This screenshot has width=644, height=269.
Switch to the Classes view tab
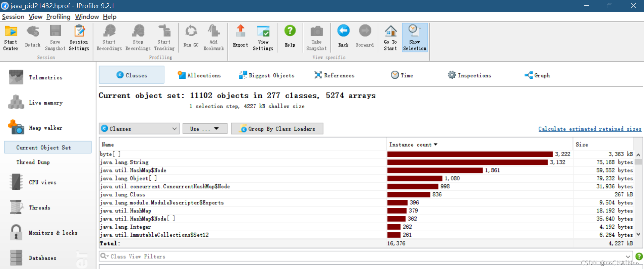click(x=131, y=75)
